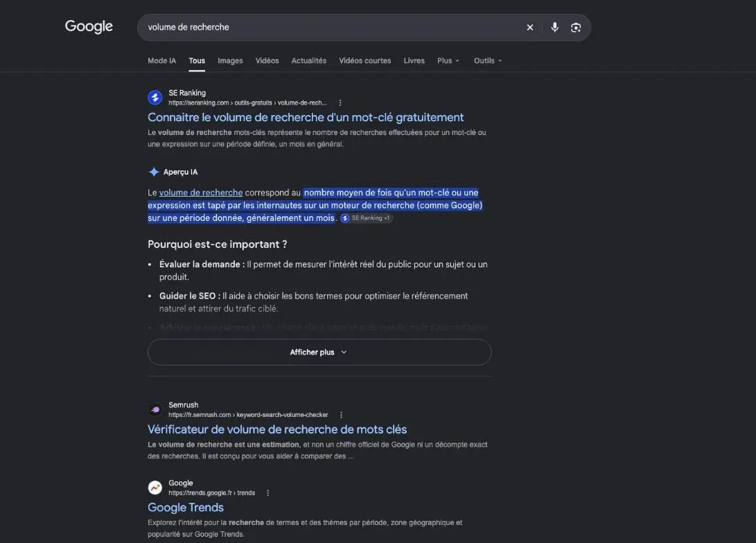This screenshot has width=756, height=543.
Task: Click the SE Ranking favicon in first result
Action: (155, 98)
